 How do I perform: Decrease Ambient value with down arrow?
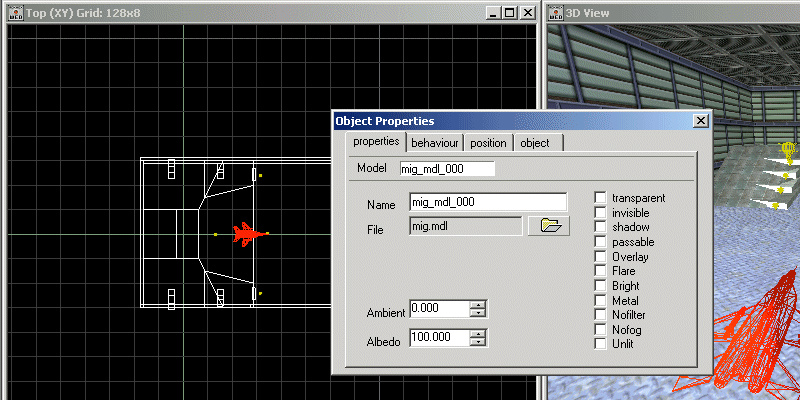(x=479, y=314)
